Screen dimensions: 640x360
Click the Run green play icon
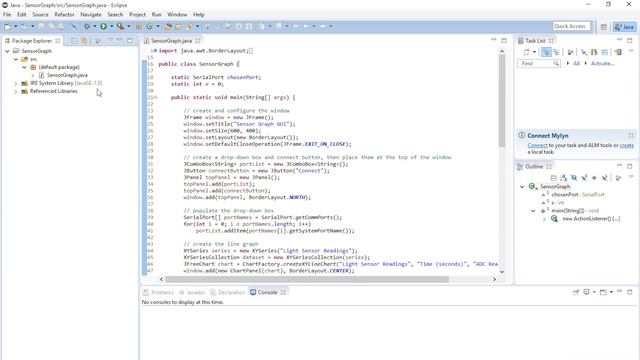(104, 27)
